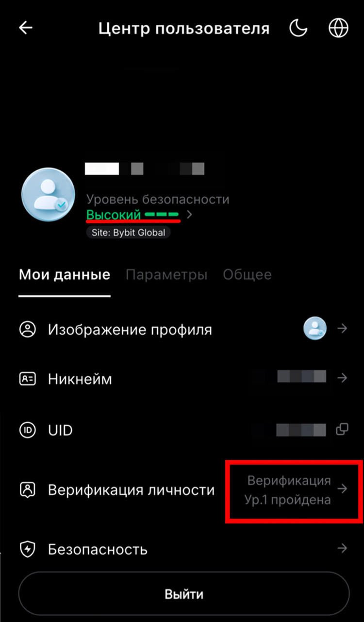Click the Верификация личности icon
Screen dimensions: 364x622
point(28,489)
